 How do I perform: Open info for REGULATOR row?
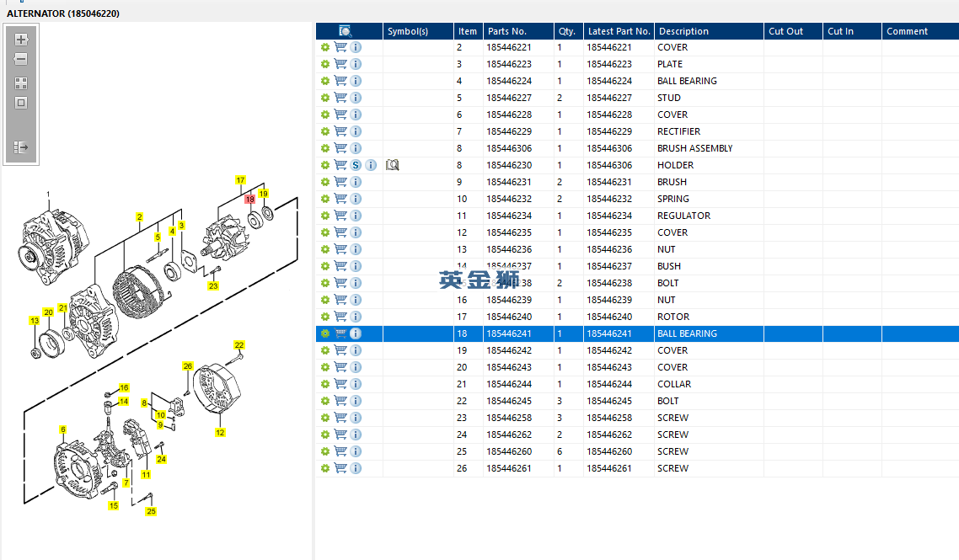point(356,216)
